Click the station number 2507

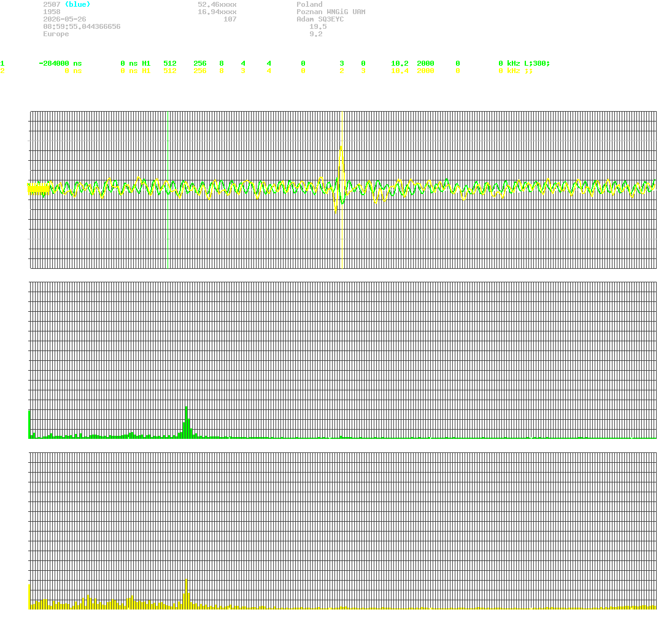(x=52, y=4)
